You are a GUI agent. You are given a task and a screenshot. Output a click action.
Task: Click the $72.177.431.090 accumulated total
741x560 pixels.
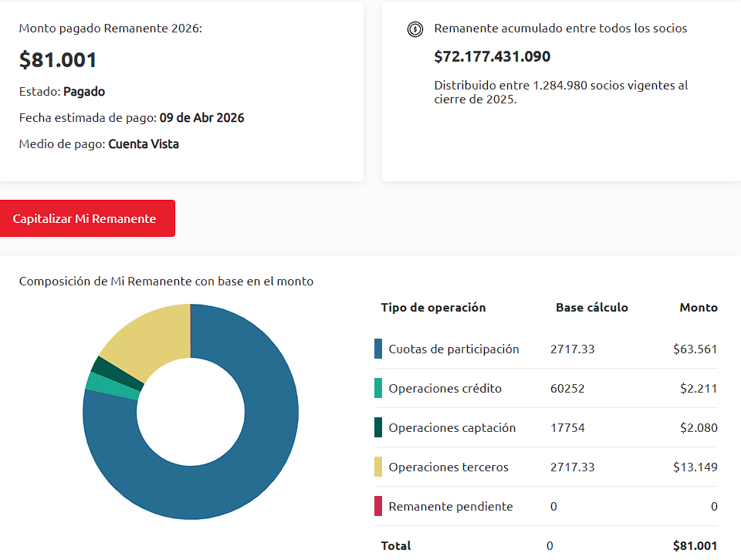coord(492,56)
